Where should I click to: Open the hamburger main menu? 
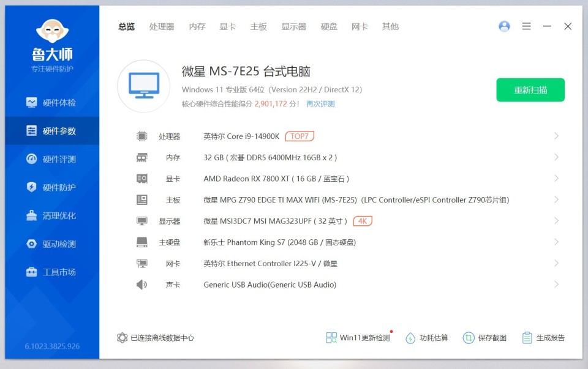[x=527, y=26]
